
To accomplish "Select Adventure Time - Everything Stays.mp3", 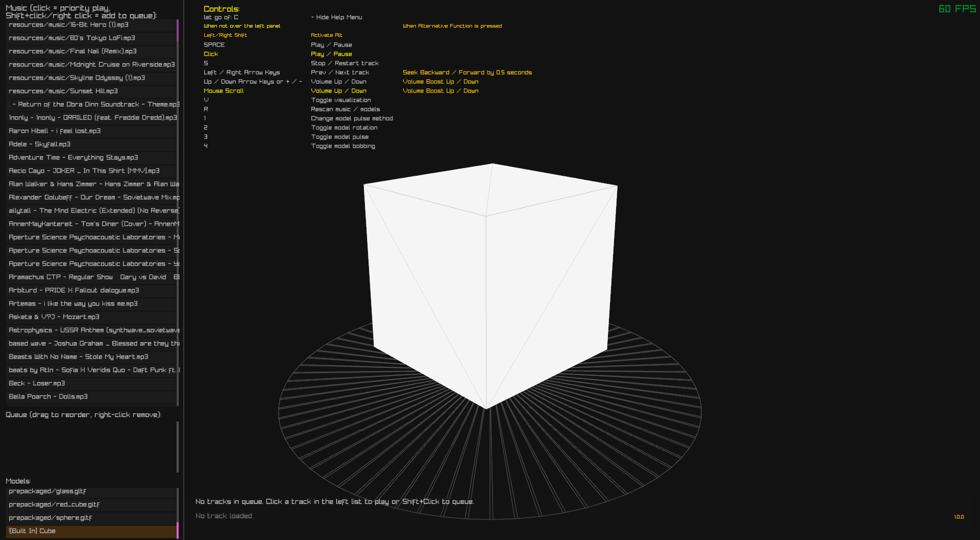I will 91,158.
